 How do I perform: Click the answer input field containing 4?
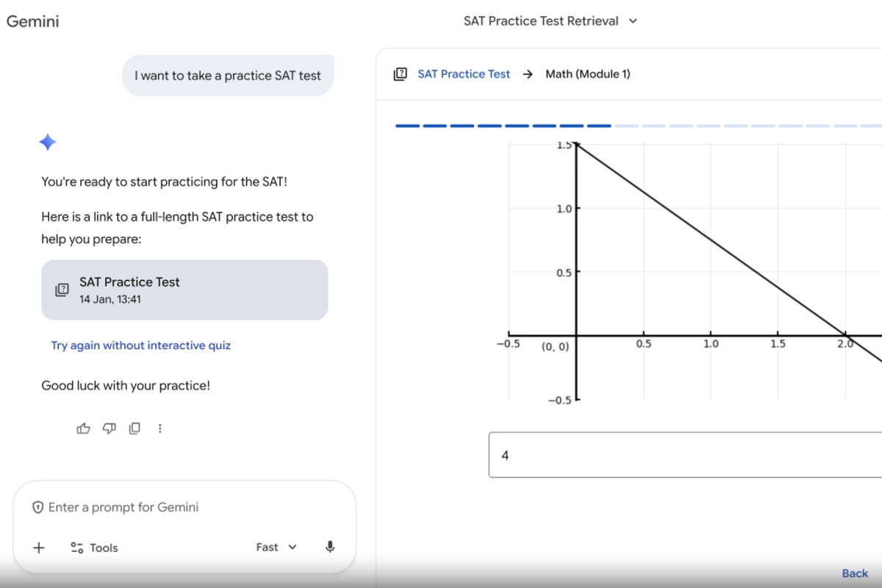coord(684,455)
